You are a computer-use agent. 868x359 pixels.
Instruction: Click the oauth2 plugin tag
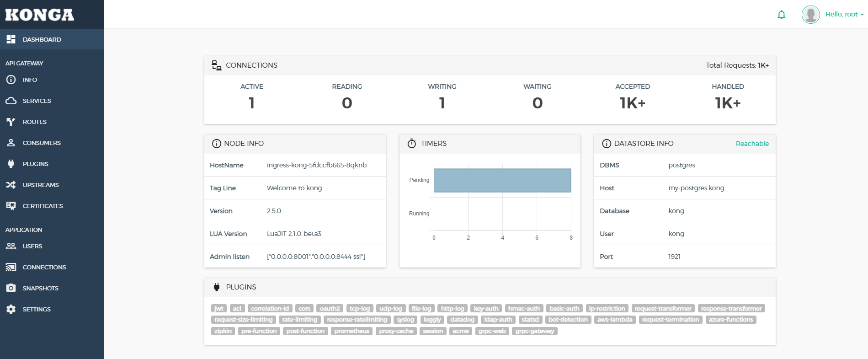click(330, 309)
